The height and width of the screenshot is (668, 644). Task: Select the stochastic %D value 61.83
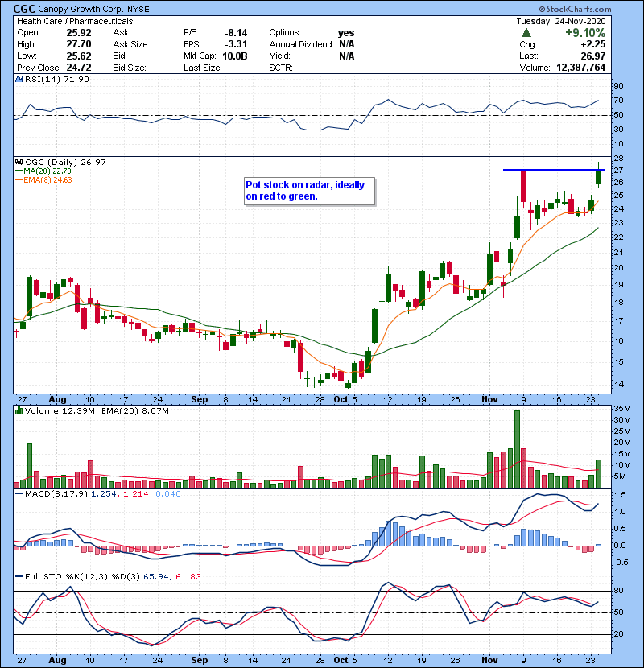pos(188,577)
